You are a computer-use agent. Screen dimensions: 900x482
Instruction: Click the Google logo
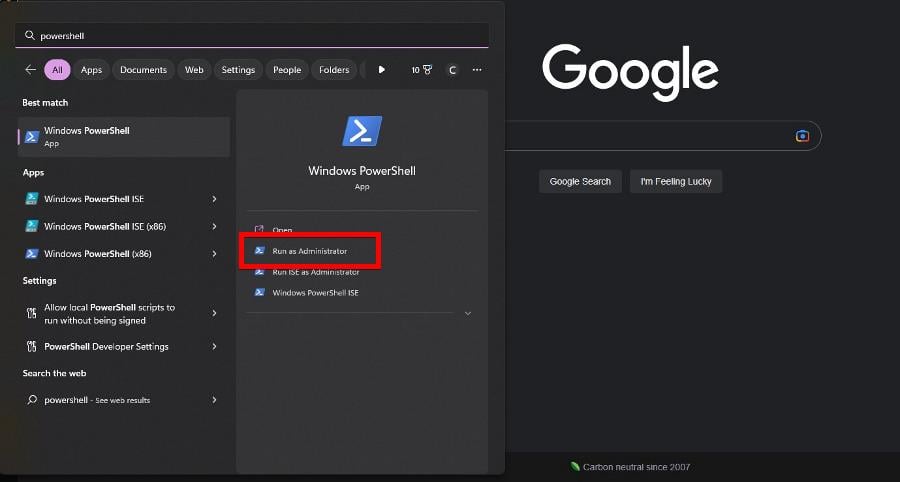tap(630, 72)
